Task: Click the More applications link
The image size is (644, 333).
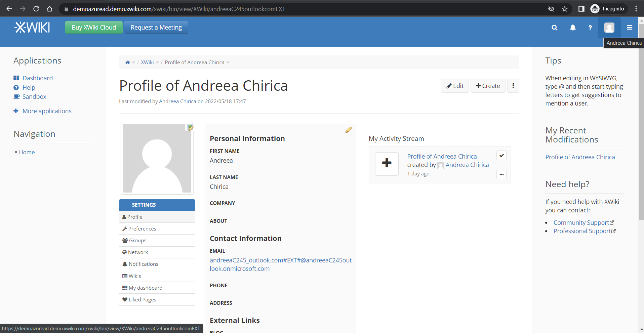Action: point(47,111)
